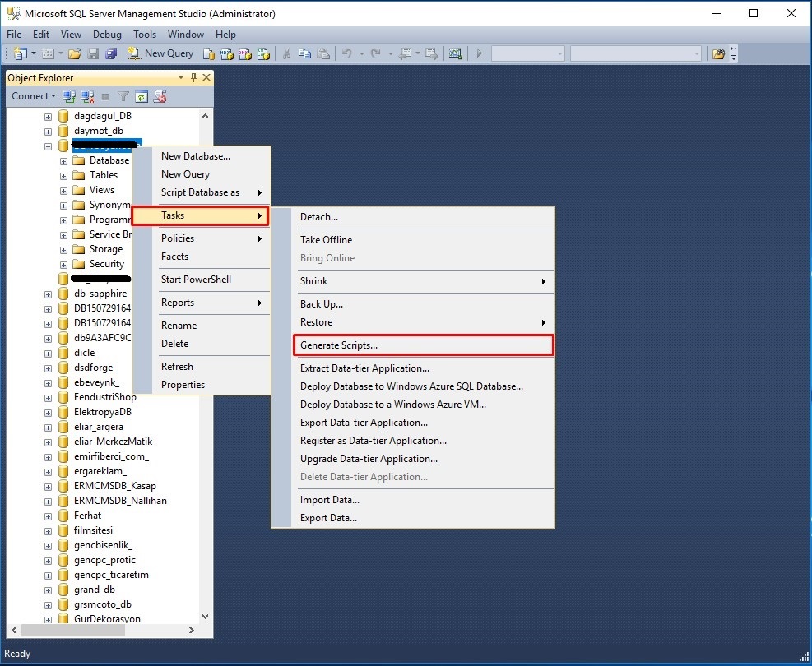Click the Cut scissors icon

pyautogui.click(x=286, y=53)
